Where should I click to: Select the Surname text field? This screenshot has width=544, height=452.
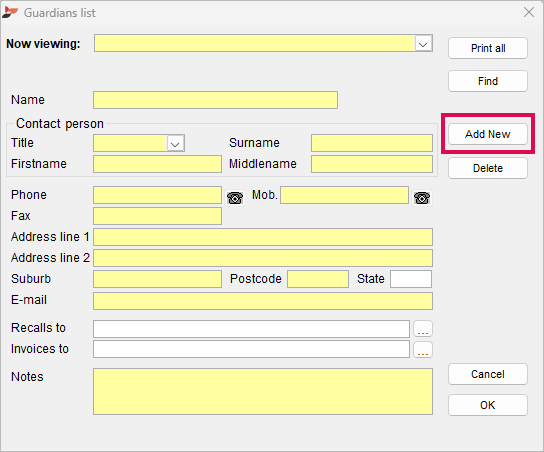372,143
